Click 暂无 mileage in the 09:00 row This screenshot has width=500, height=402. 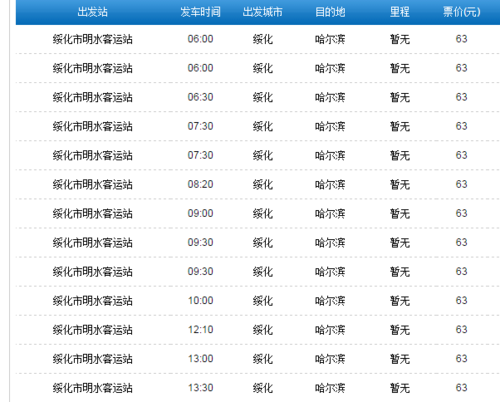(x=400, y=213)
